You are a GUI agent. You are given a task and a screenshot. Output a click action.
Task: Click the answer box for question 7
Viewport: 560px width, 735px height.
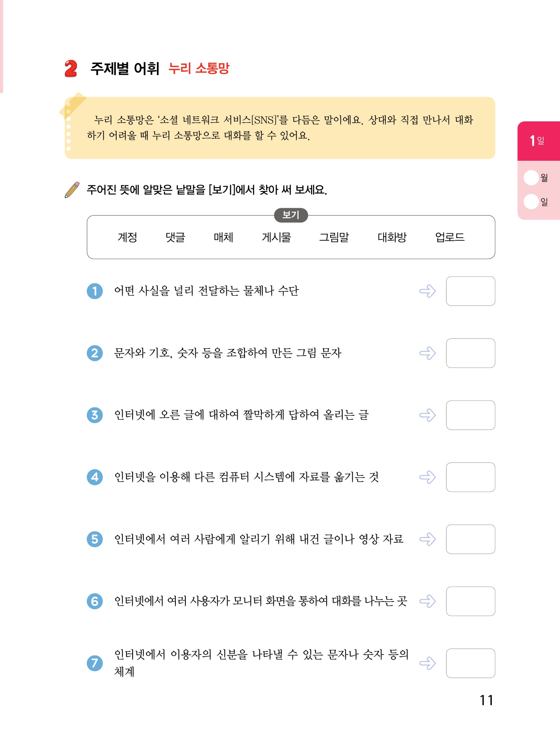point(471,663)
